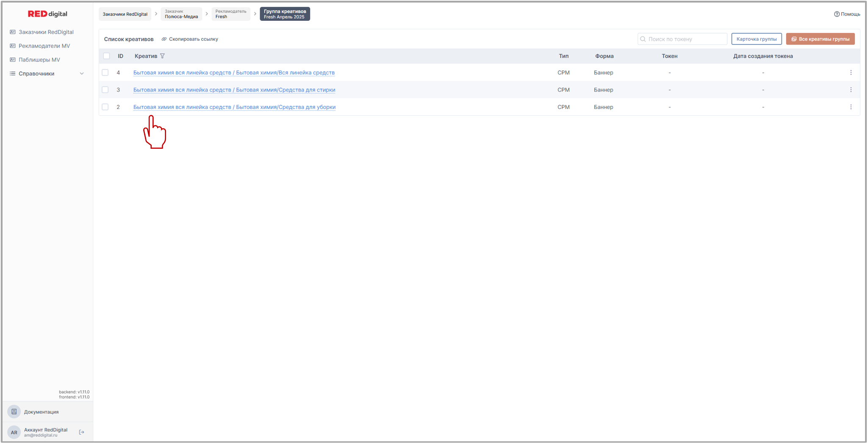Click the AR account avatar
868x443 pixels.
[14, 432]
